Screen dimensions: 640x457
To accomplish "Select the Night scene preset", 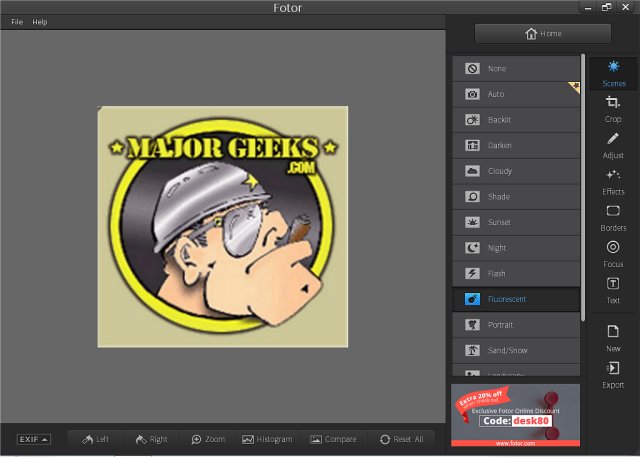I will pos(516,247).
